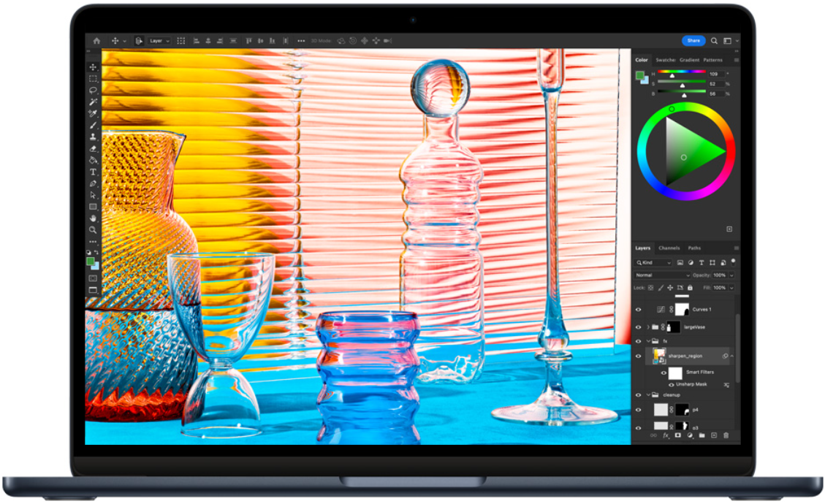The width and height of the screenshot is (825, 504).
Task: Click the toolbox foreground green swatch
Action: pyautogui.click(x=91, y=261)
